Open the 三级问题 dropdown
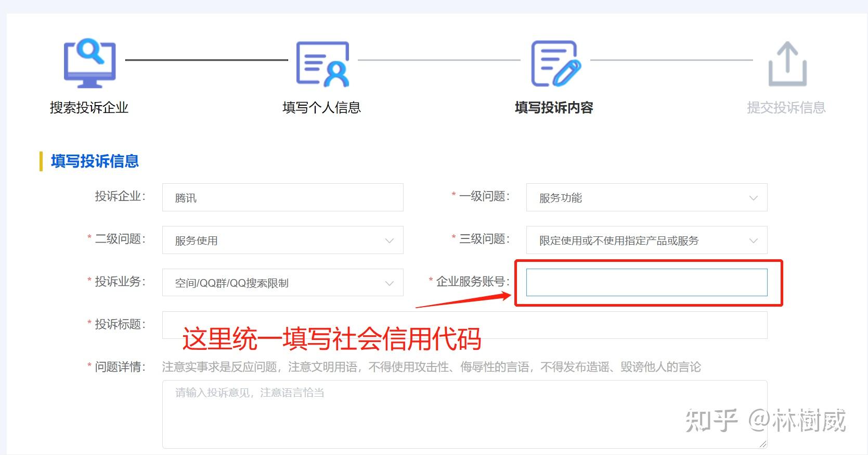The height and width of the screenshot is (455, 868). (647, 240)
